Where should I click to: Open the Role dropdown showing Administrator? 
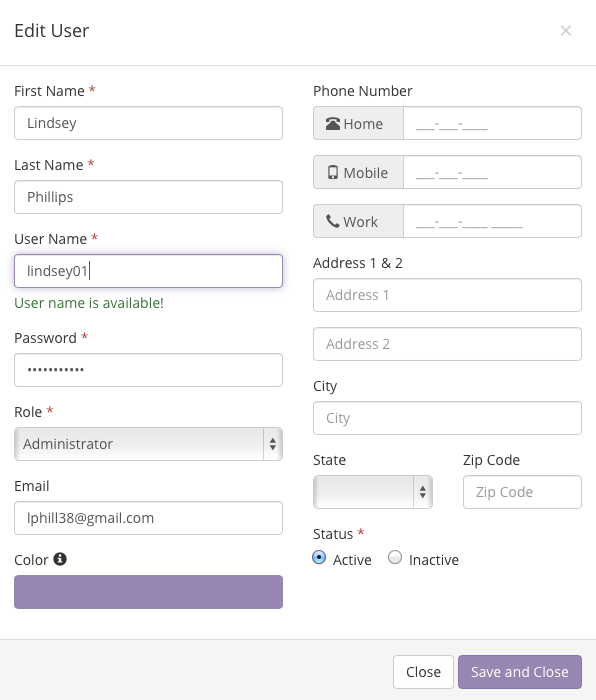(148, 444)
